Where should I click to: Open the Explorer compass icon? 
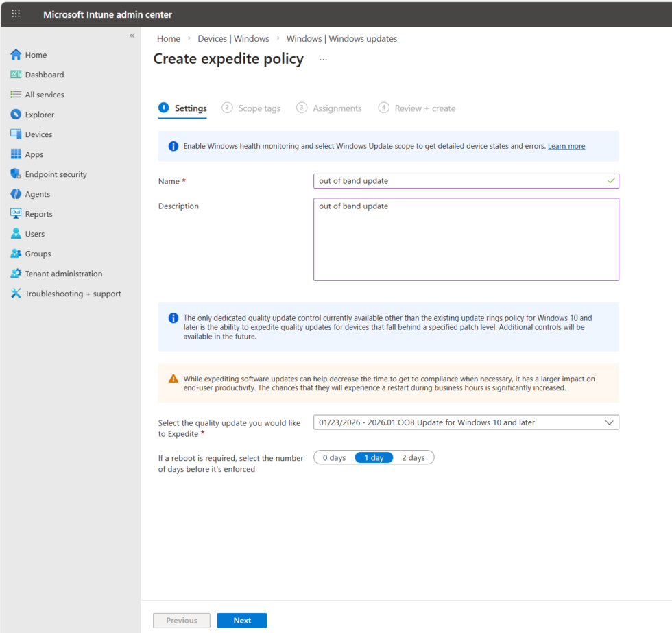pos(16,115)
